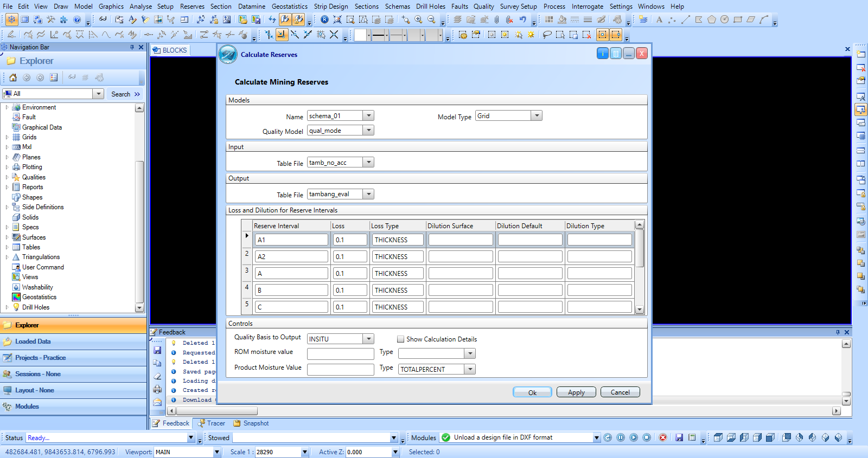This screenshot has height=458, width=868.
Task: Select the polygon drawing tool
Action: coord(711,20)
